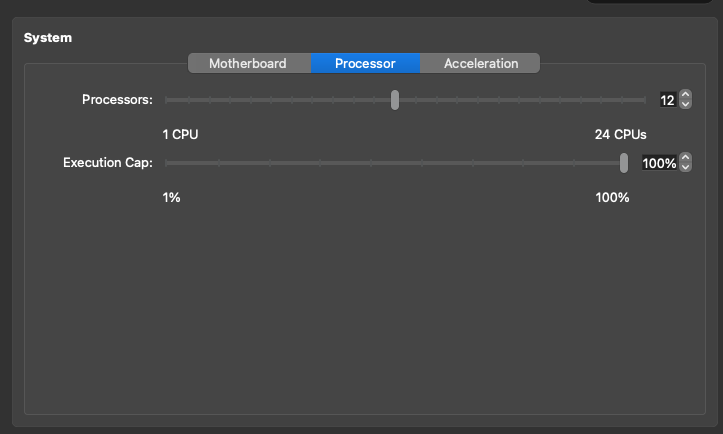Switch to the Motherboard tab
This screenshot has width=723, height=434.
tap(248, 63)
